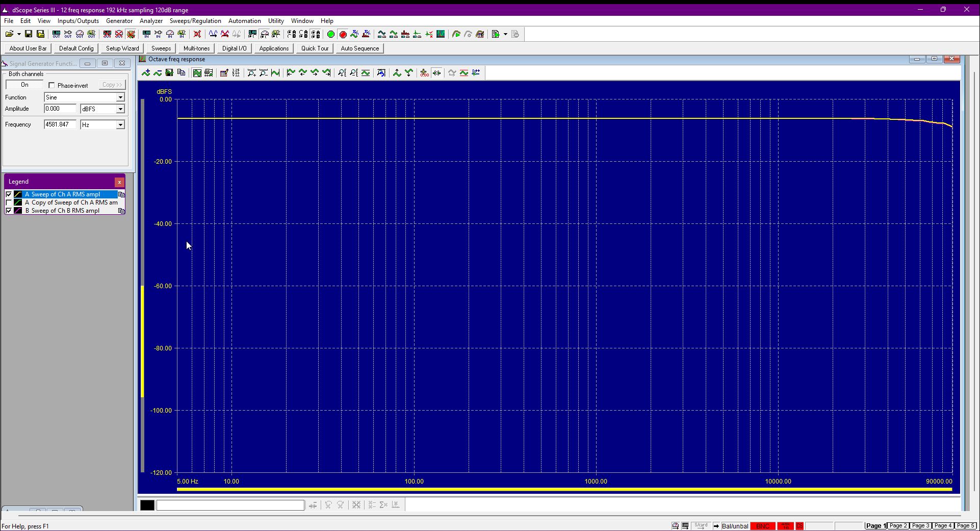Click the remove trace icon in graph toolbar
This screenshot has width=980, height=531.
(x=158, y=73)
